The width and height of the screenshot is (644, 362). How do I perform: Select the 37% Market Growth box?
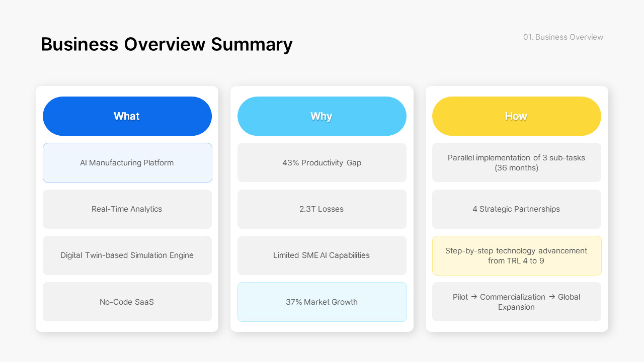pos(322,302)
